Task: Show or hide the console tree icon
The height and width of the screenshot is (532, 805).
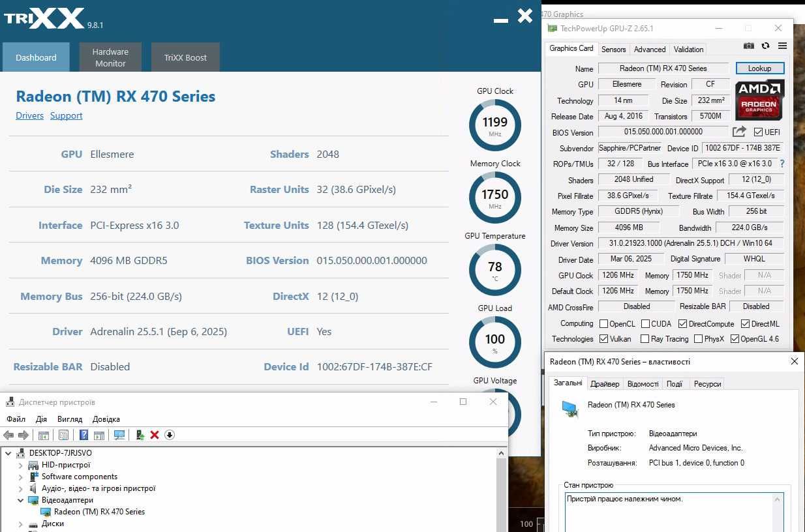Action: (x=43, y=435)
